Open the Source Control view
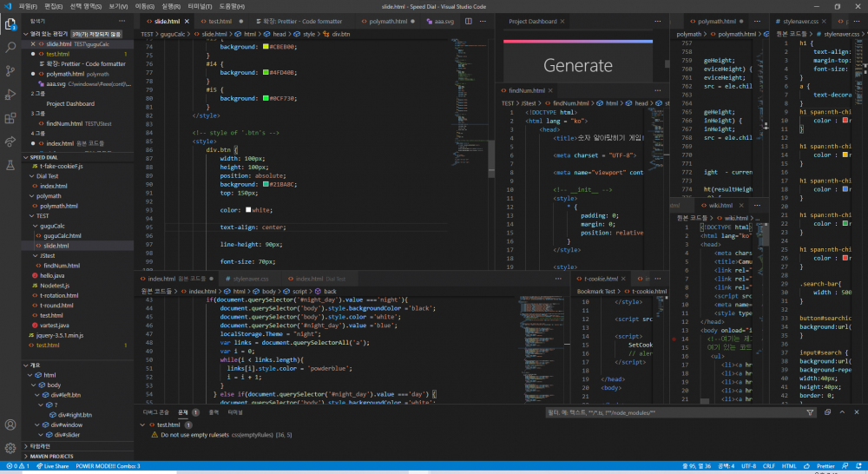868x474 pixels. 10,71
